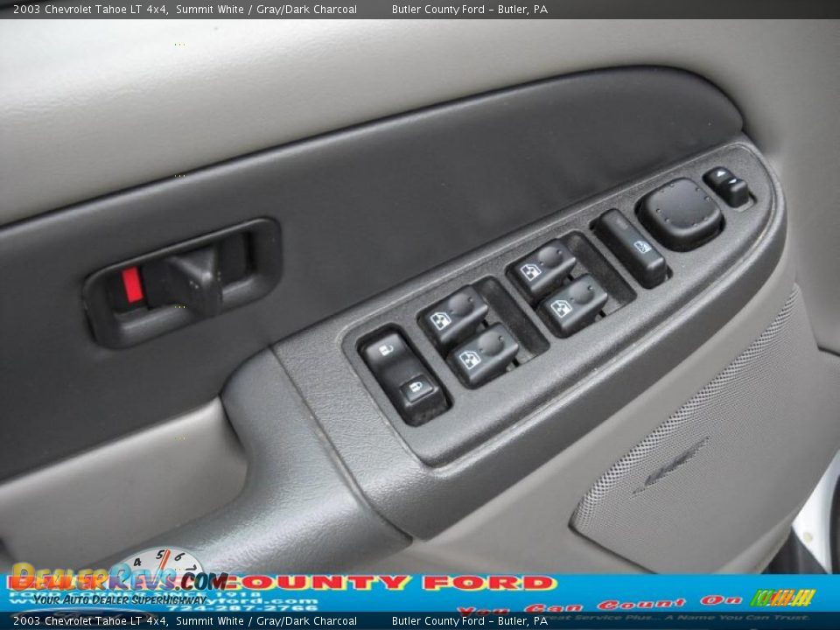Select top caption "Summit White / Gray/Dark Charcoal"
The height and width of the screenshot is (630, 840).
pos(266,9)
